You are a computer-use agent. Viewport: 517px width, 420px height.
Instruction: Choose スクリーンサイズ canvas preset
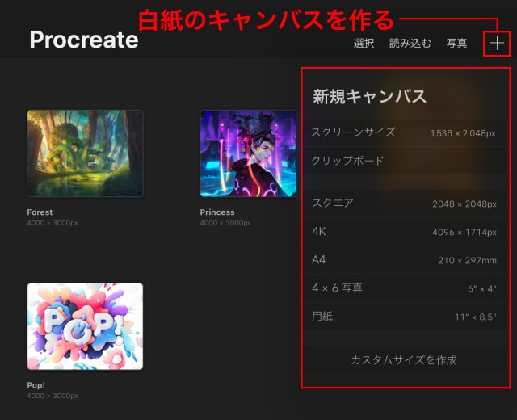coord(404,132)
